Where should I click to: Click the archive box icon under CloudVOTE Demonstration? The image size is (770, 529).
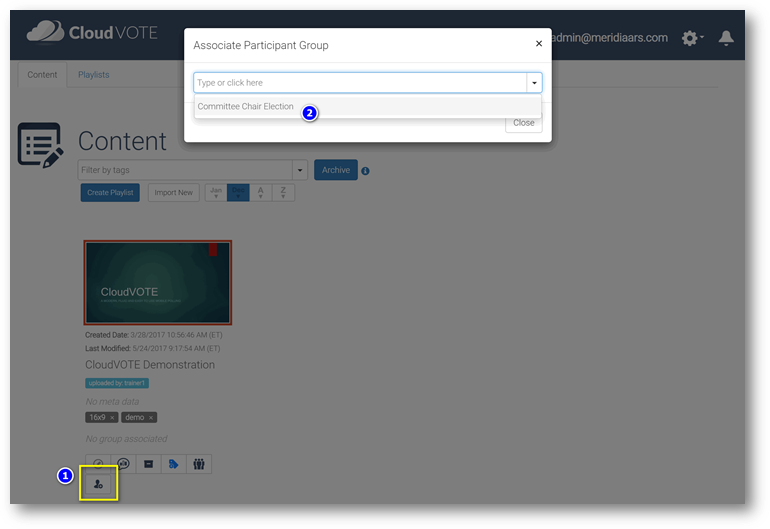tap(148, 464)
